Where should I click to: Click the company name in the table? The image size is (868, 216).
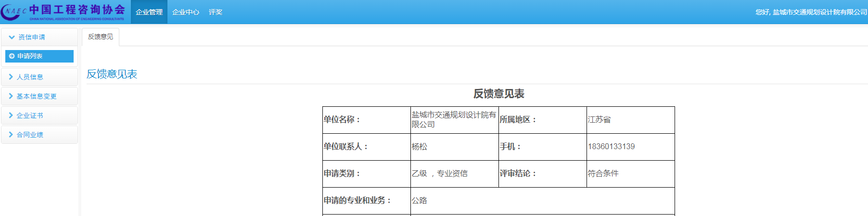[453, 120]
